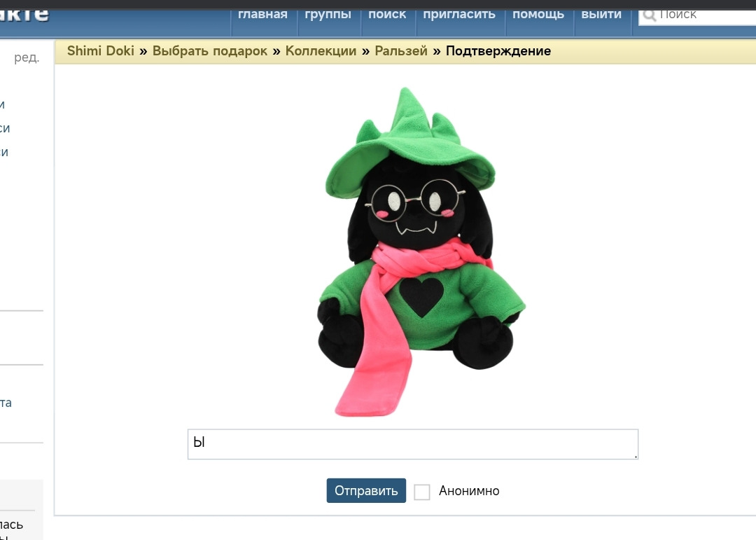Open the Shimi Doki breadcrumb link
The image size is (756, 540).
pos(101,50)
